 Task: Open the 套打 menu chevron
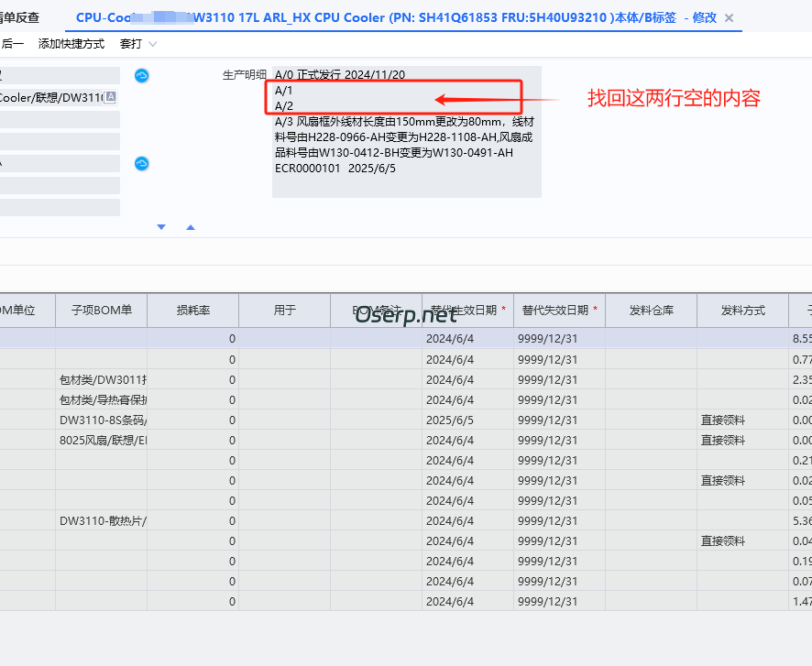[x=151, y=43]
